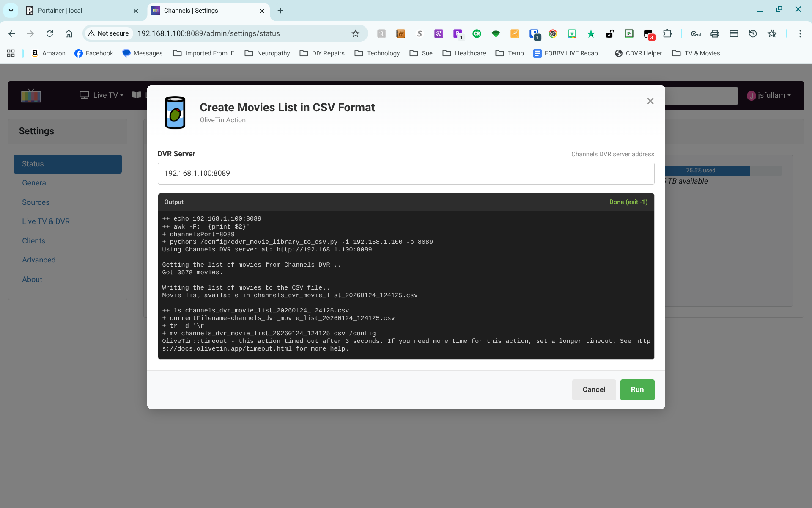Open the password key icon
This screenshot has width=812, height=508.
[696, 33]
